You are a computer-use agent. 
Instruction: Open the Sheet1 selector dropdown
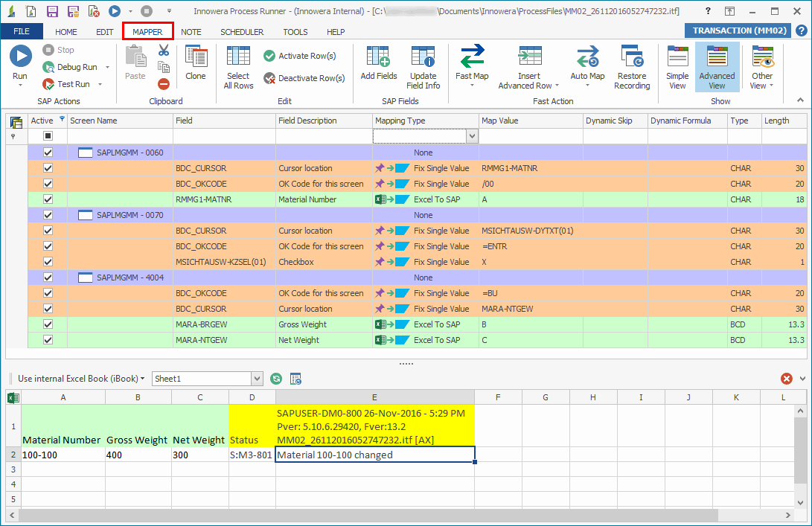[257, 379]
